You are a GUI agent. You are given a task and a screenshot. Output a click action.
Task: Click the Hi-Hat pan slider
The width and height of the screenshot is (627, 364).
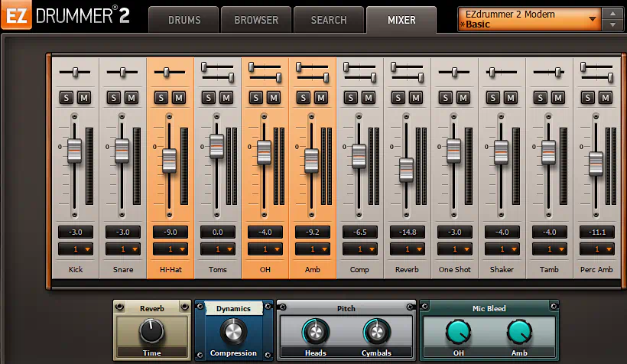pos(167,73)
